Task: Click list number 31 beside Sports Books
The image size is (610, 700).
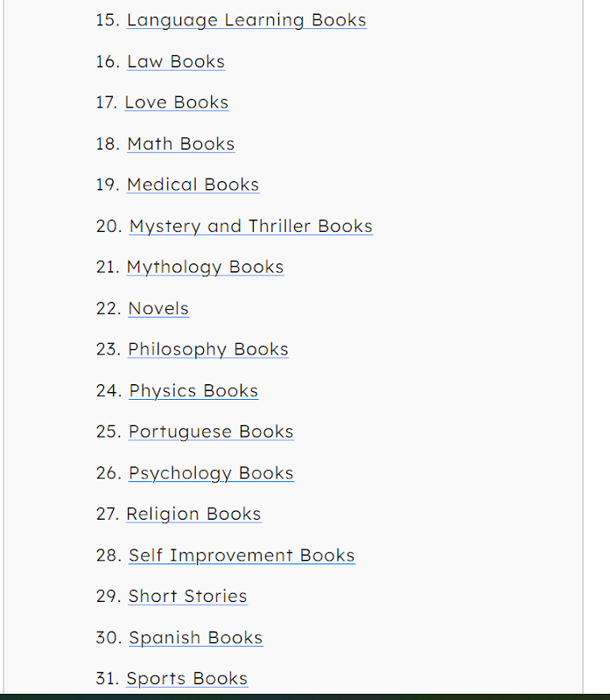Action: (x=108, y=678)
